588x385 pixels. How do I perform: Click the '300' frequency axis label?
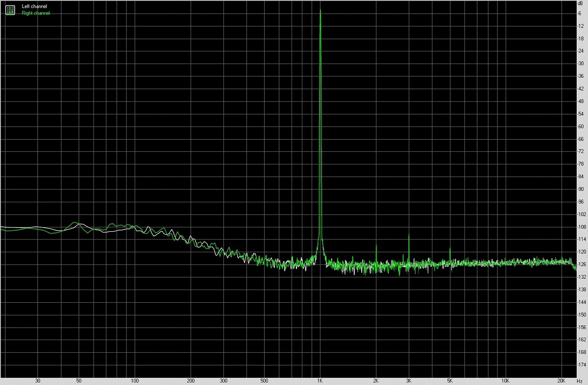223,381
